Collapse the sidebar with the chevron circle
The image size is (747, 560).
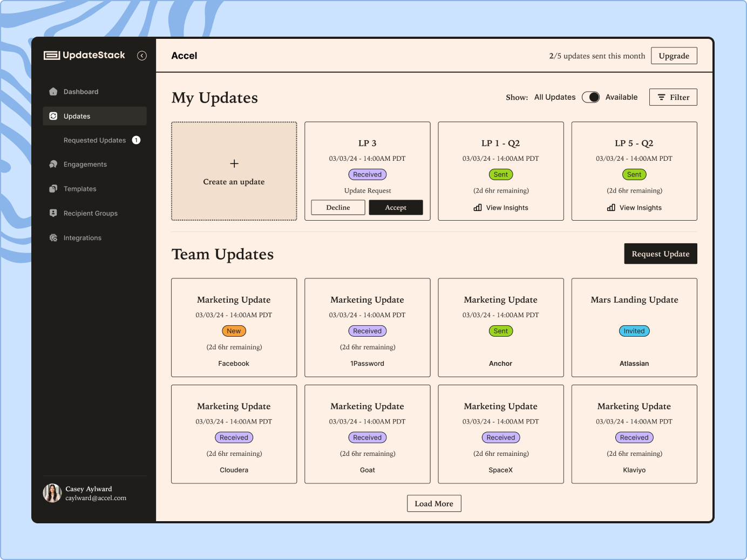(142, 56)
